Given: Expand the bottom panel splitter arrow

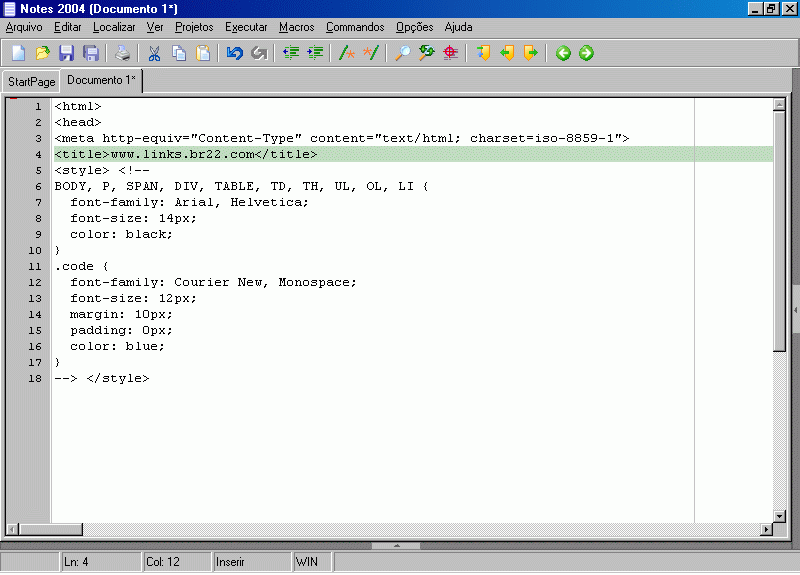Looking at the screenshot, I should coord(396,545).
